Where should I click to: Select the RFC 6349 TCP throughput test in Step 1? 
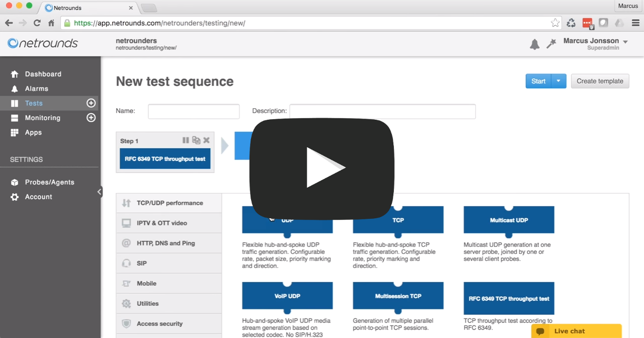(165, 159)
